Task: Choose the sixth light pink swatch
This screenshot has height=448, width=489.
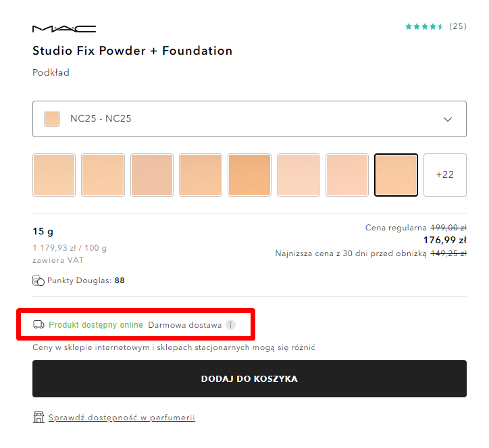Action: [x=299, y=175]
